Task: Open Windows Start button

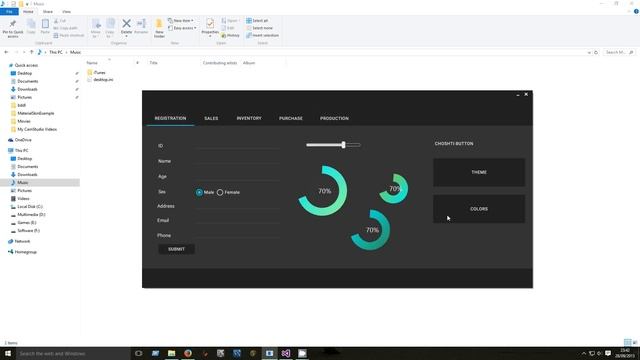Action: (8, 353)
